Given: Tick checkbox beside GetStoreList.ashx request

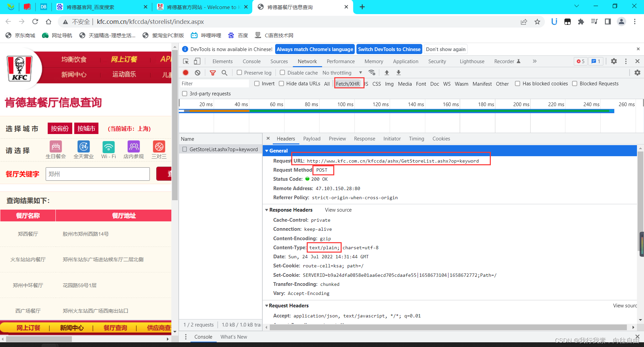Looking at the screenshot, I should click(184, 149).
